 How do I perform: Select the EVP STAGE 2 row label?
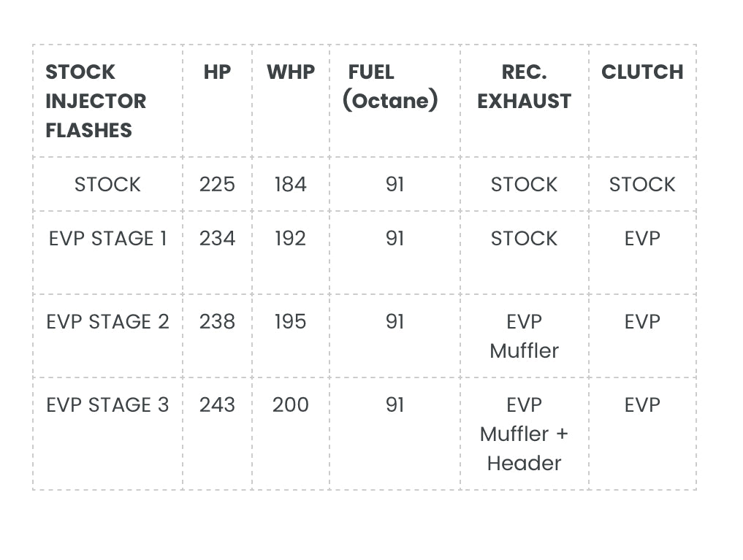click(x=107, y=322)
